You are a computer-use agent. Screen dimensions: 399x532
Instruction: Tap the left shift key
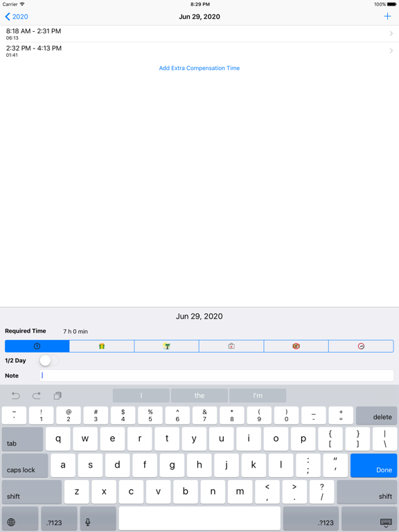(x=32, y=492)
